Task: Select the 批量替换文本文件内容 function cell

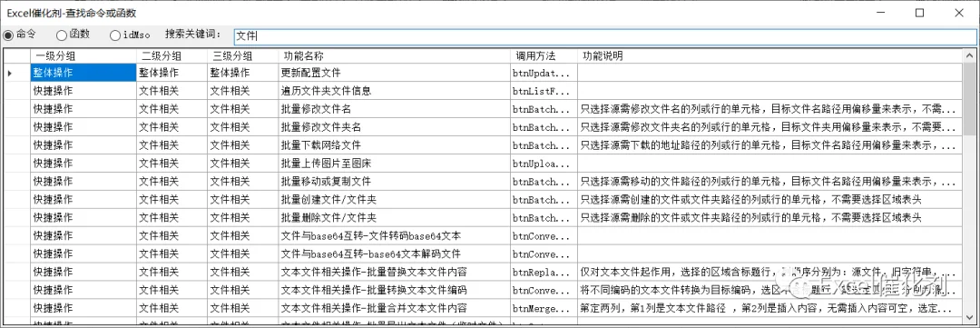Action: tap(395, 273)
